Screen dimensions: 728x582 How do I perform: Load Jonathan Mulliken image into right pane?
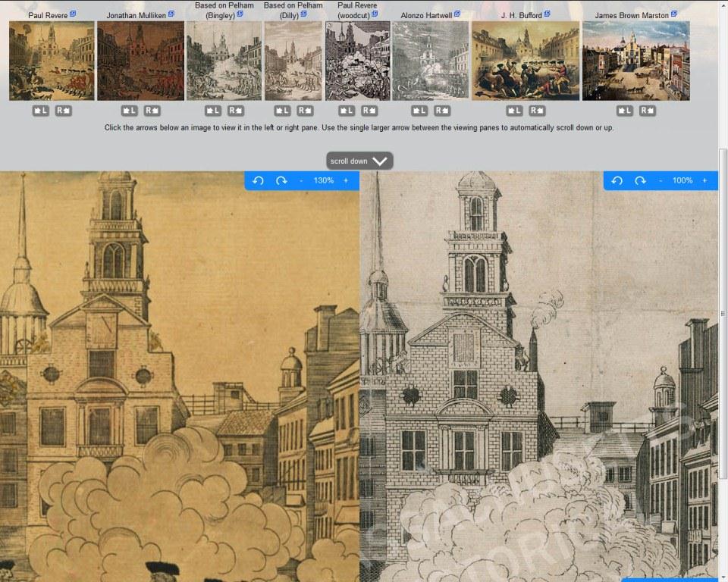coord(152,111)
